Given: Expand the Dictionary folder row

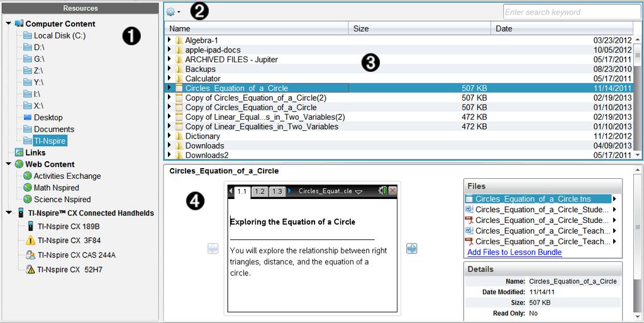Looking at the screenshot, I should click(x=169, y=136).
